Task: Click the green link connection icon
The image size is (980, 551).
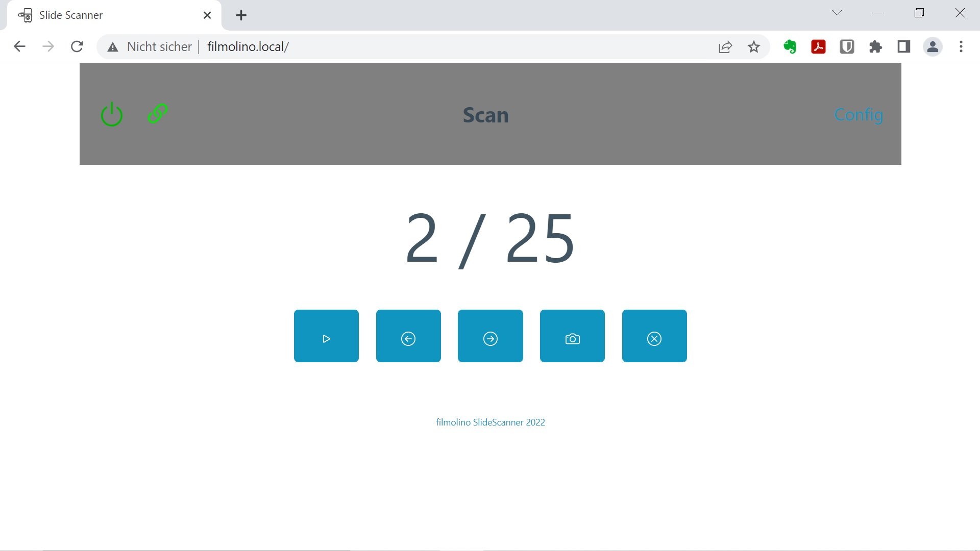Action: click(158, 113)
